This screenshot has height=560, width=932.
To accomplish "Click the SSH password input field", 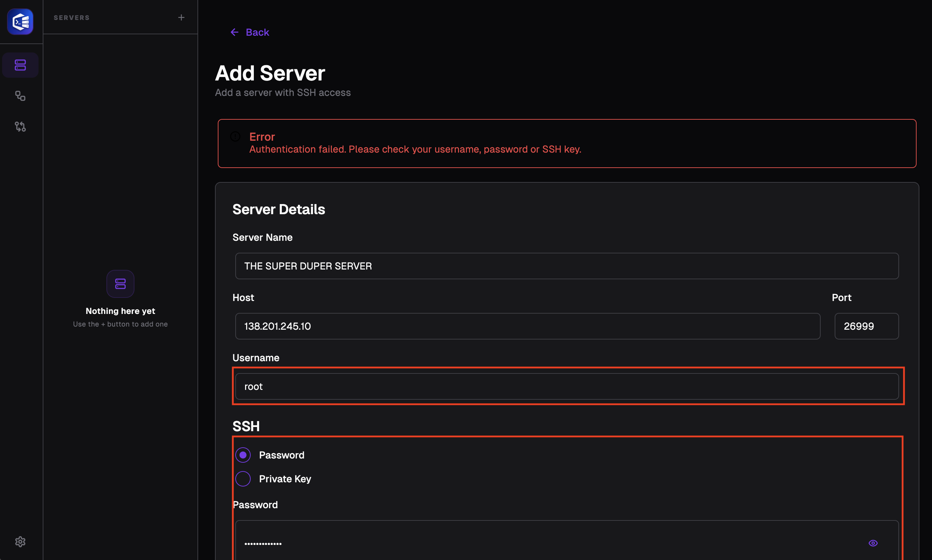I will 567,540.
